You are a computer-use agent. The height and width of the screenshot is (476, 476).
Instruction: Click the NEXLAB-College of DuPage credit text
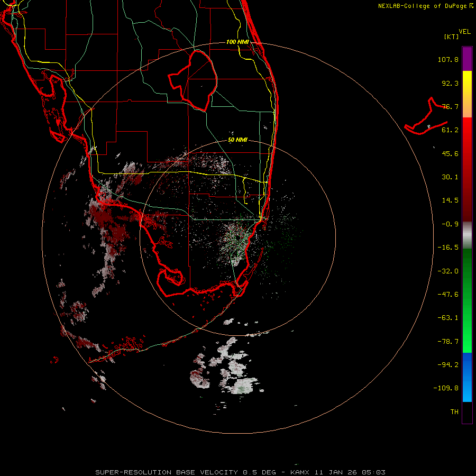point(425,6)
